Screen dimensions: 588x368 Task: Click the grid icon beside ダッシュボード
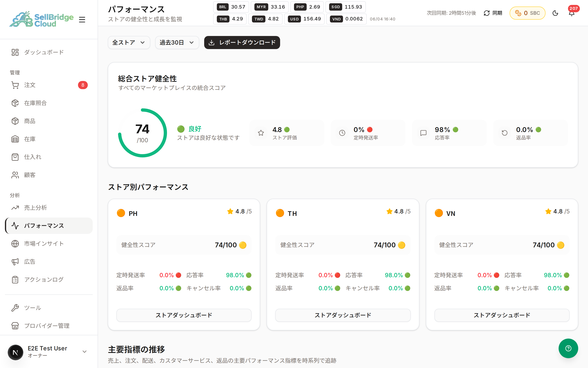point(15,52)
